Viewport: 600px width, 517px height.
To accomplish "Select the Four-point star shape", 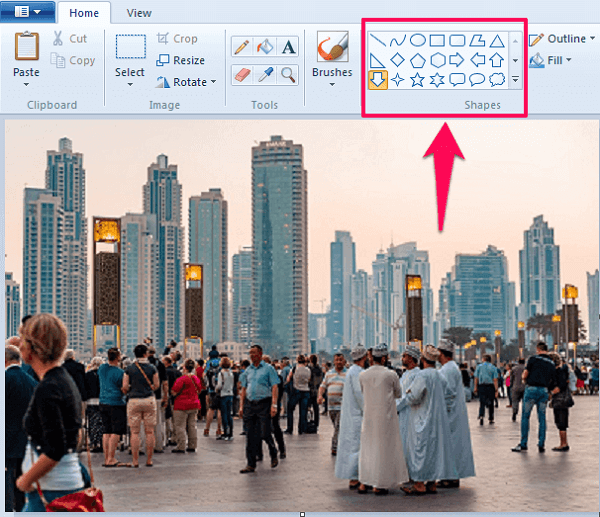I will [x=398, y=80].
